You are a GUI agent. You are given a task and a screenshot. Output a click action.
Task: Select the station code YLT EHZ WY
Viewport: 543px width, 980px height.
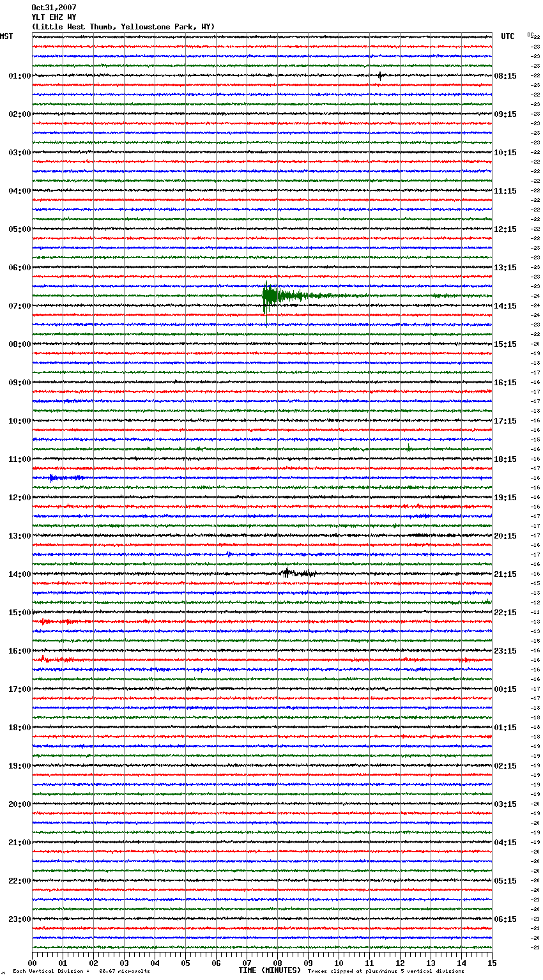tap(54, 17)
